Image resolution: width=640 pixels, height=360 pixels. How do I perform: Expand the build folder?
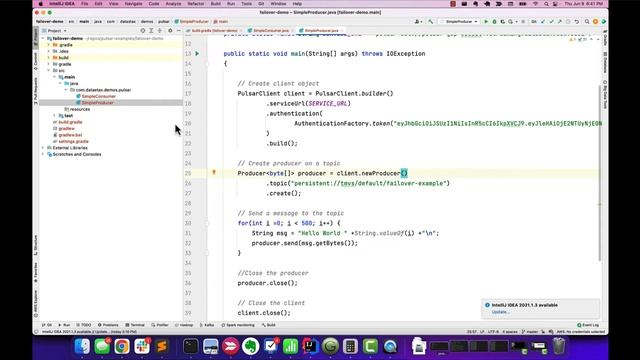point(49,58)
